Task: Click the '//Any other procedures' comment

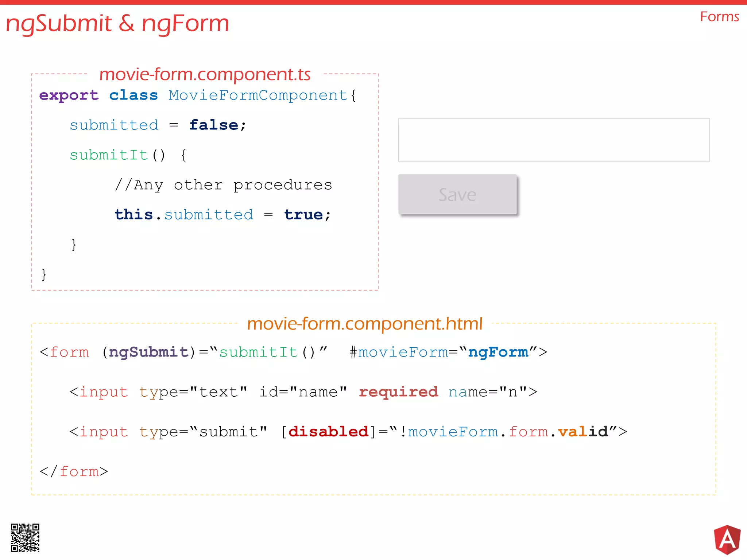Action: [224, 185]
